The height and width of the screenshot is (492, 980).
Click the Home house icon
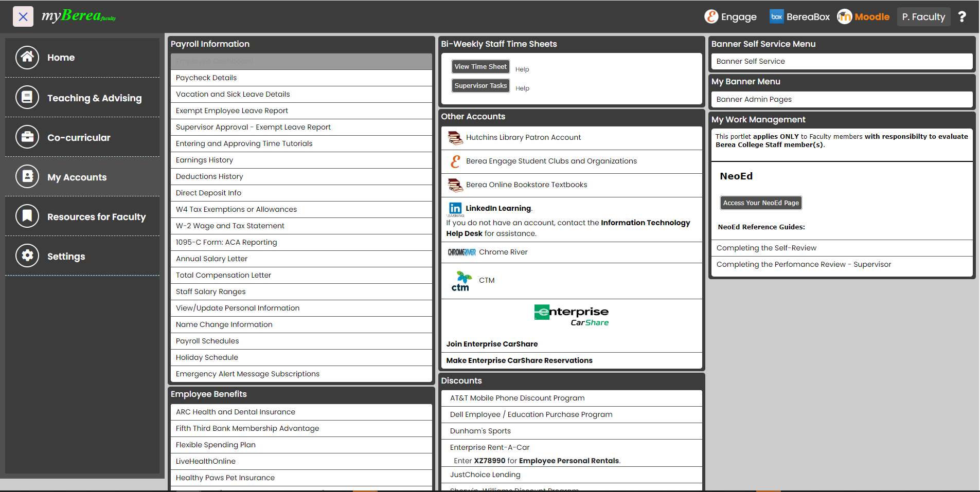pos(27,58)
